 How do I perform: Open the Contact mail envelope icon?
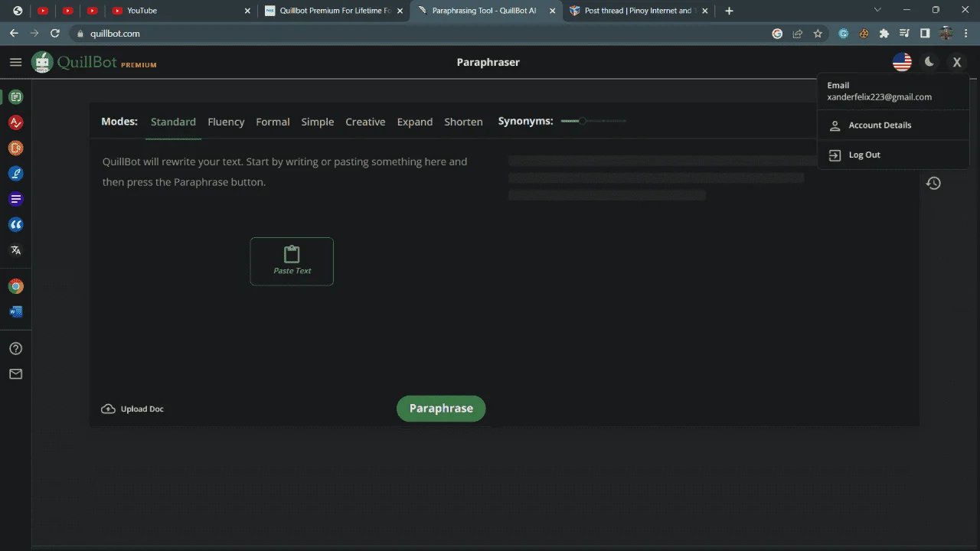[15, 374]
